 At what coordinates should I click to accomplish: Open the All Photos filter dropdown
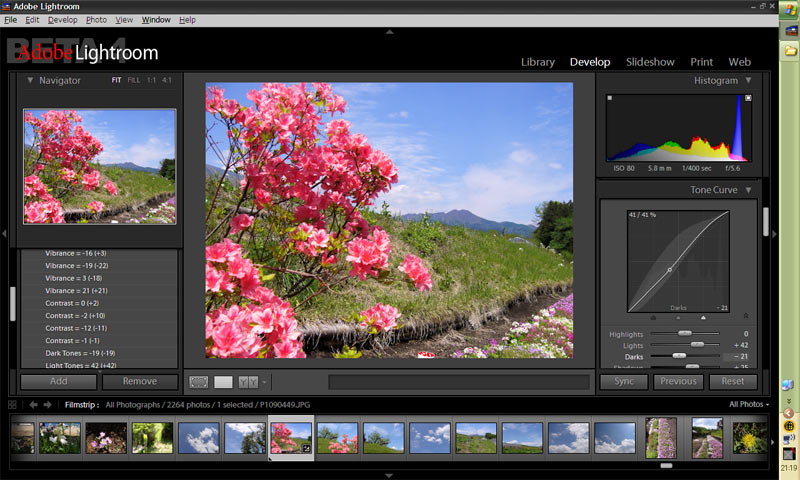click(748, 404)
